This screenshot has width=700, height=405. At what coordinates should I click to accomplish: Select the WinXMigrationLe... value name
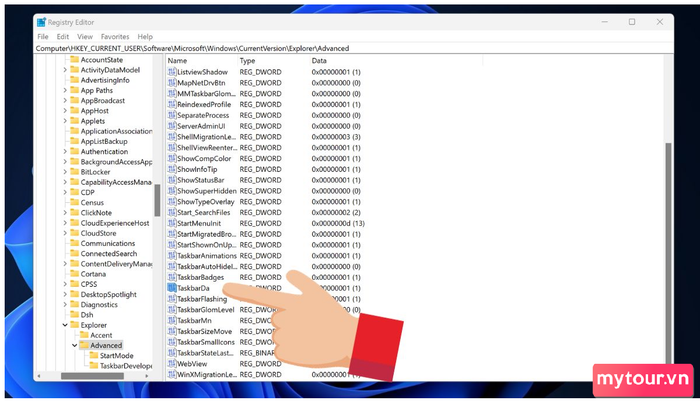(x=207, y=375)
